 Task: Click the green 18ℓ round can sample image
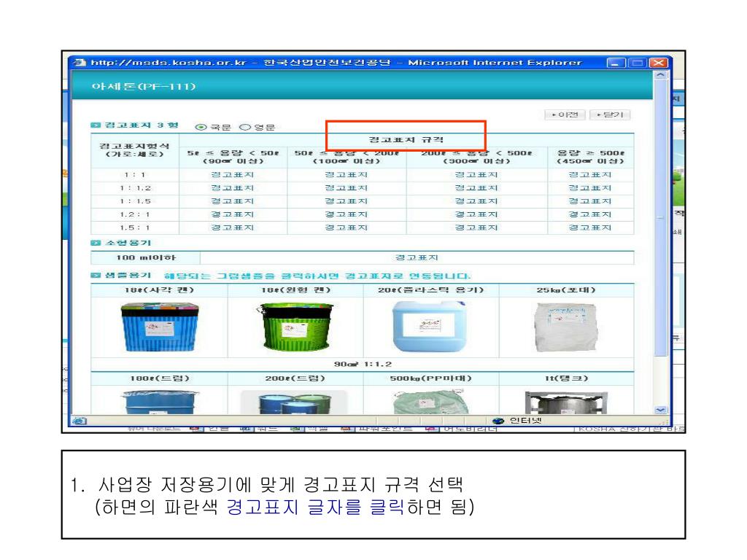295,327
